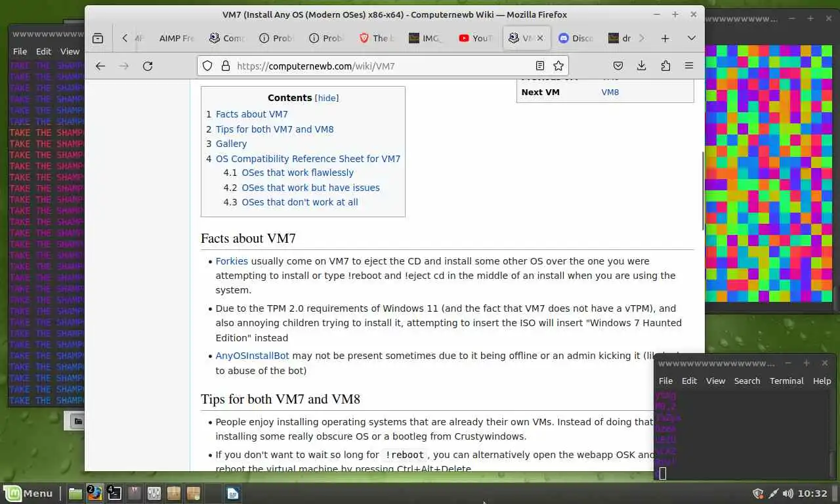This screenshot has width=840, height=504.
Task: Open File menu in bottom-right terminal
Action: [x=665, y=381]
